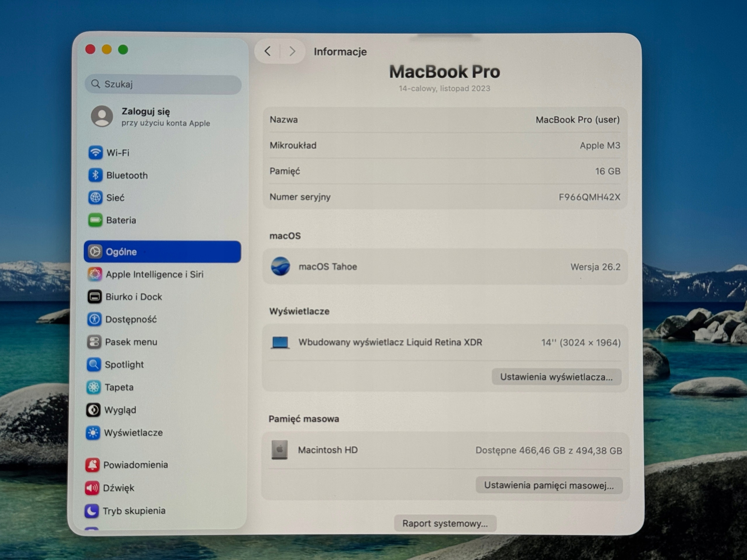Sign in via Zaloguj się link
This screenshot has width=747, height=560.
point(146,111)
